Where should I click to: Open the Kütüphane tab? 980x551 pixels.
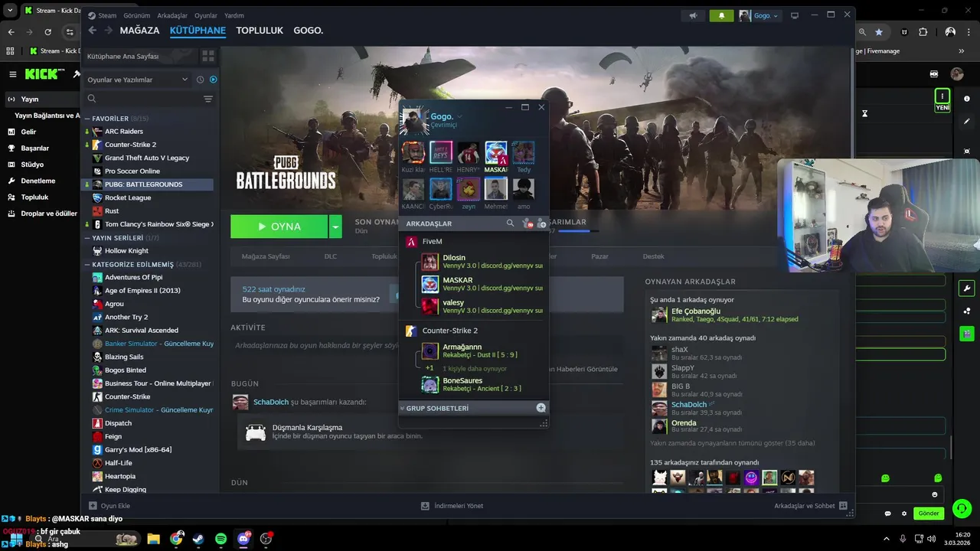[x=198, y=31]
